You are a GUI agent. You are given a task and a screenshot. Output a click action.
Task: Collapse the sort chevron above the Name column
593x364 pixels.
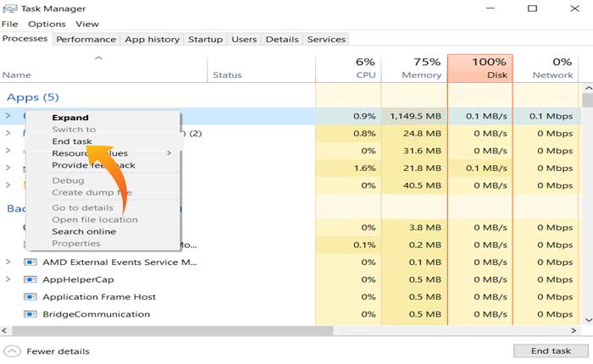tap(98, 58)
